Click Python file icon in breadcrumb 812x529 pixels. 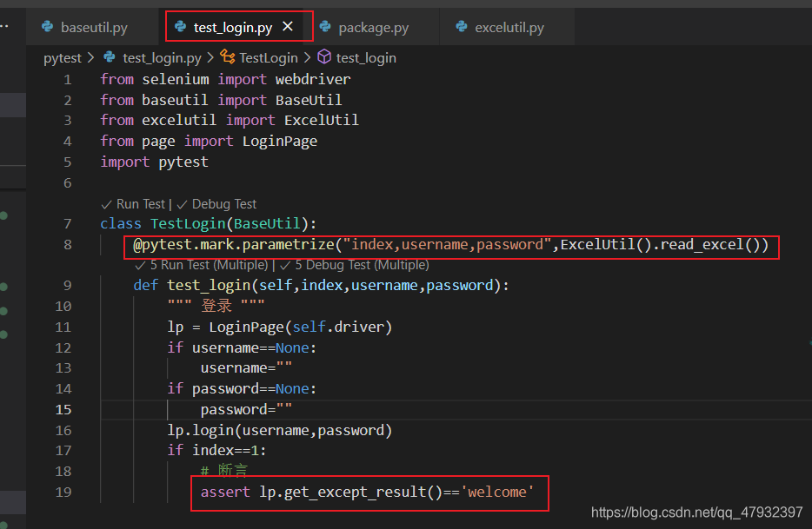[x=109, y=56]
